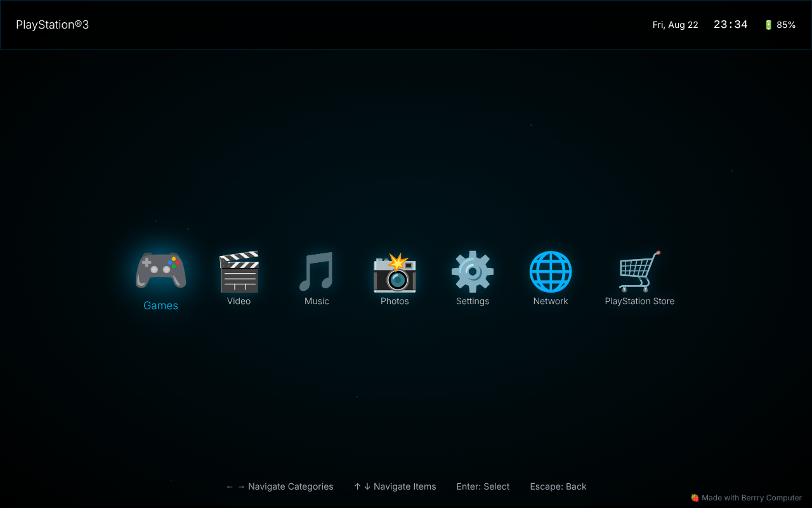Select the Settings category label

pos(473,301)
